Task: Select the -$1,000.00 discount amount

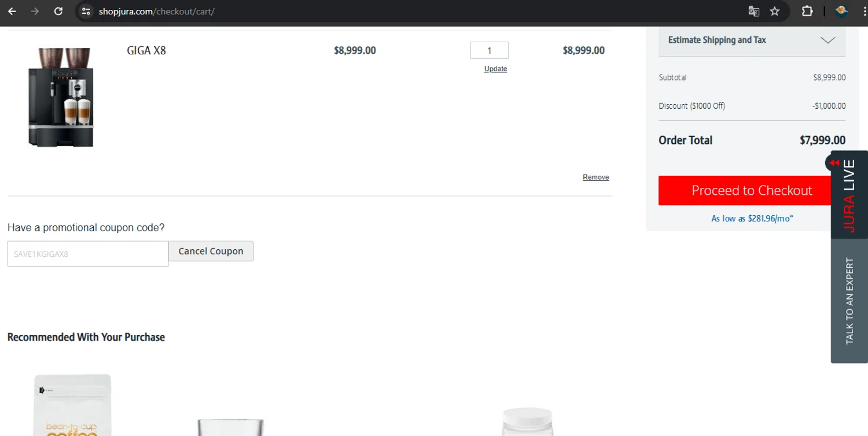Action: pos(829,106)
